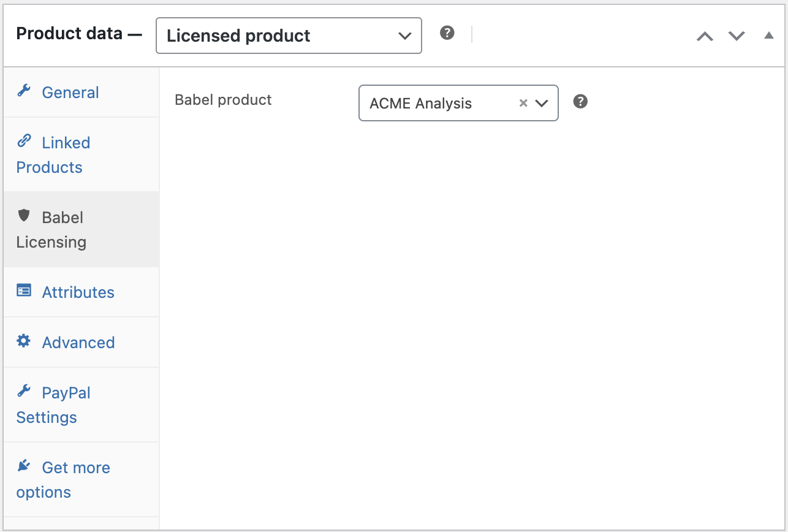Expand Babel product dropdown using its chevron arrow

(541, 103)
